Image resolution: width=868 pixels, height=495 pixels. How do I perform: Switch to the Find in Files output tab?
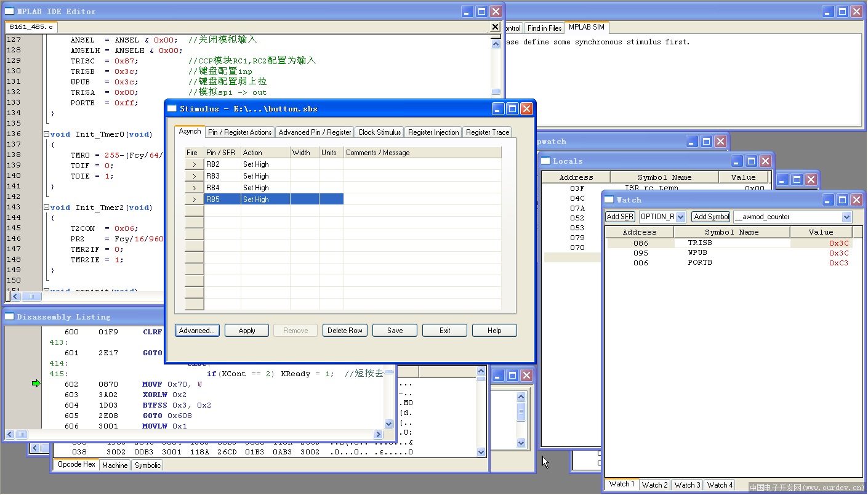[x=544, y=28]
